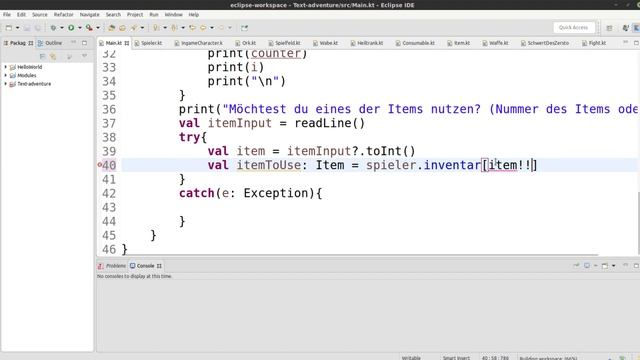Image resolution: width=640 pixels, height=360 pixels.
Task: Switch to the Package Explorer tab
Action: coord(18,43)
